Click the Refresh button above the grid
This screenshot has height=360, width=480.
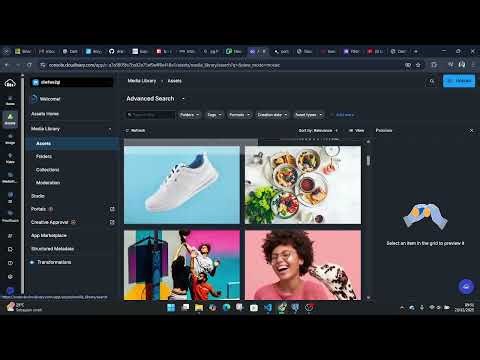tap(135, 130)
